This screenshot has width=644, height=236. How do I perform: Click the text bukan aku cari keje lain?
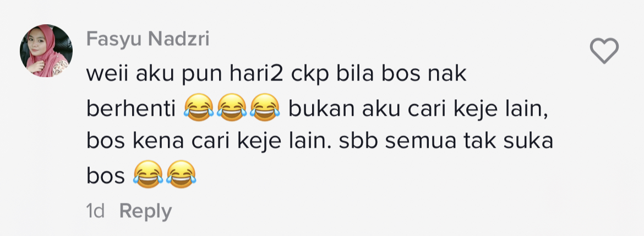[x=418, y=109]
